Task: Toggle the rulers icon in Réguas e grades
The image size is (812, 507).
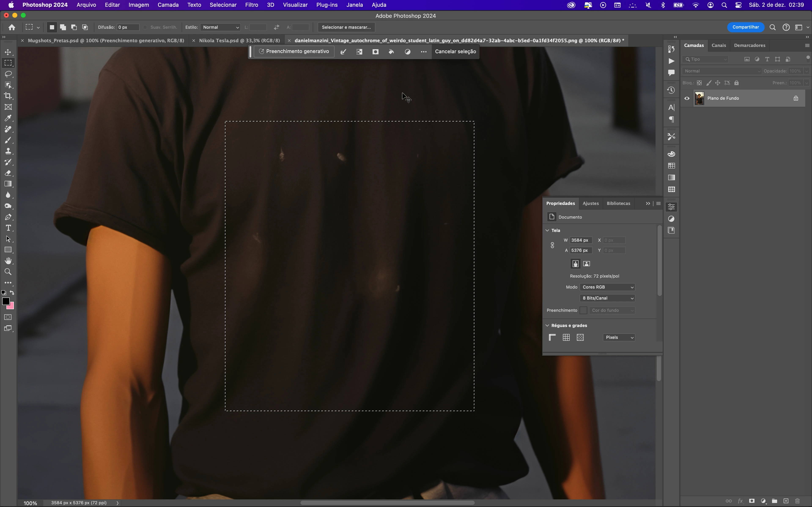Action: [552, 337]
